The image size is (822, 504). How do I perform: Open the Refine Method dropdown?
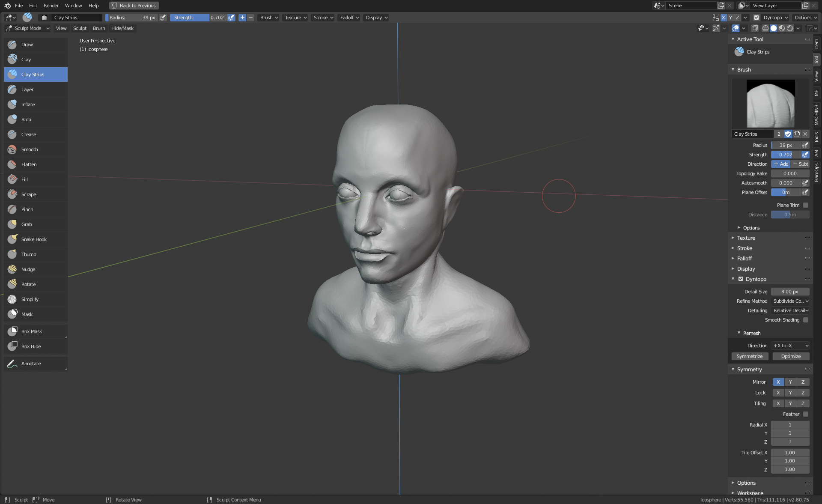click(x=790, y=301)
